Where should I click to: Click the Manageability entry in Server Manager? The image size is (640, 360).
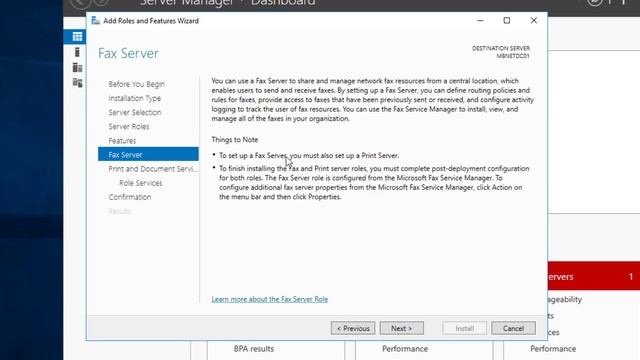tap(565, 299)
